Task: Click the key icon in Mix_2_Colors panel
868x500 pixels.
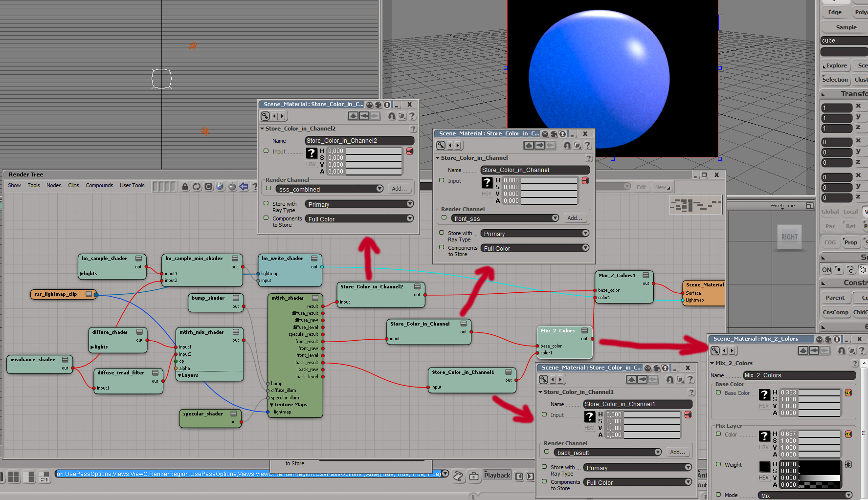Action: 715,350
